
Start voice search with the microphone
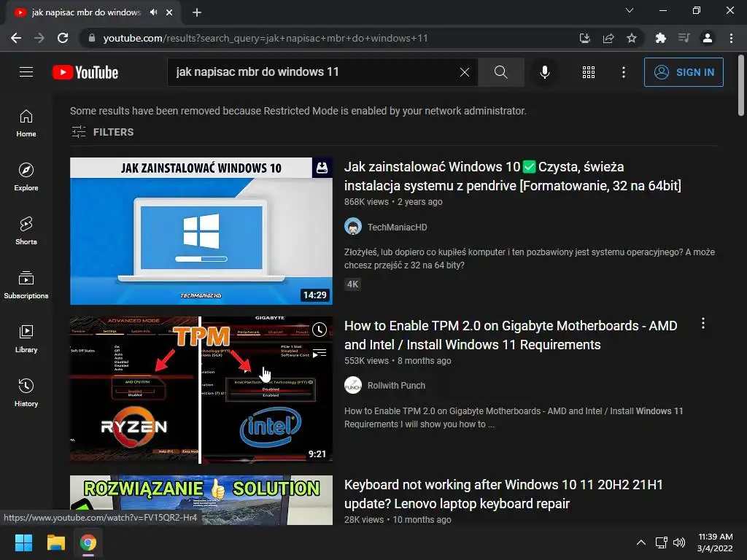click(x=544, y=72)
